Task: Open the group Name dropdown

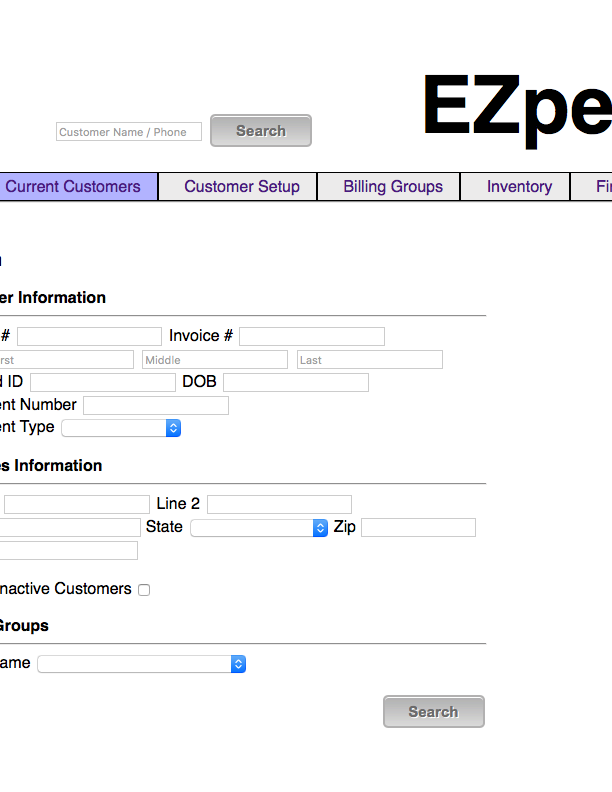Action: (x=142, y=664)
